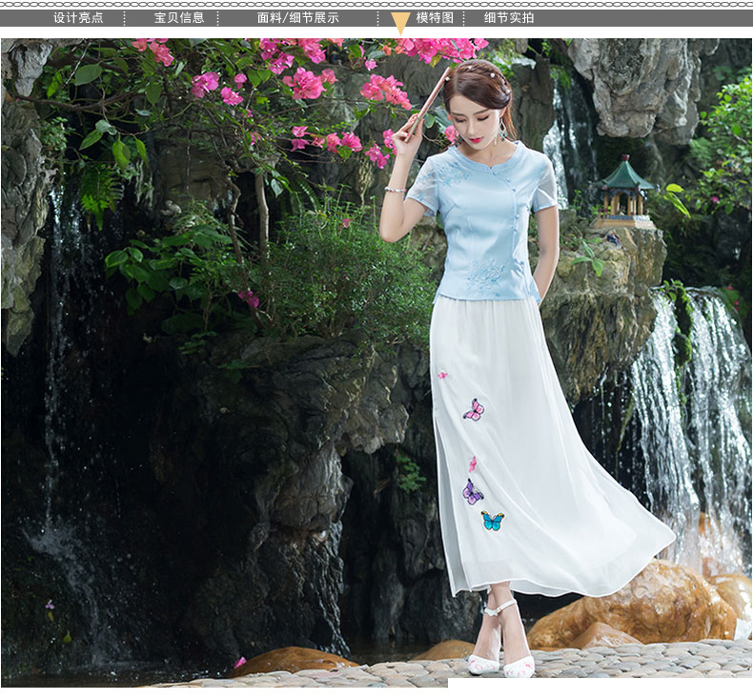
Task: Click the pink bougainvillea flowers at top
Action: point(305,84)
